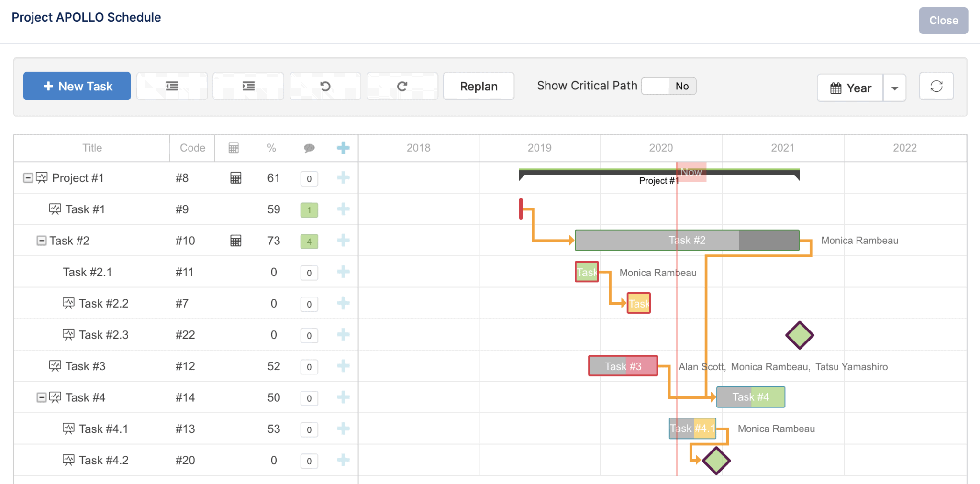The width and height of the screenshot is (980, 484).
Task: Click the Replan button
Action: (479, 86)
